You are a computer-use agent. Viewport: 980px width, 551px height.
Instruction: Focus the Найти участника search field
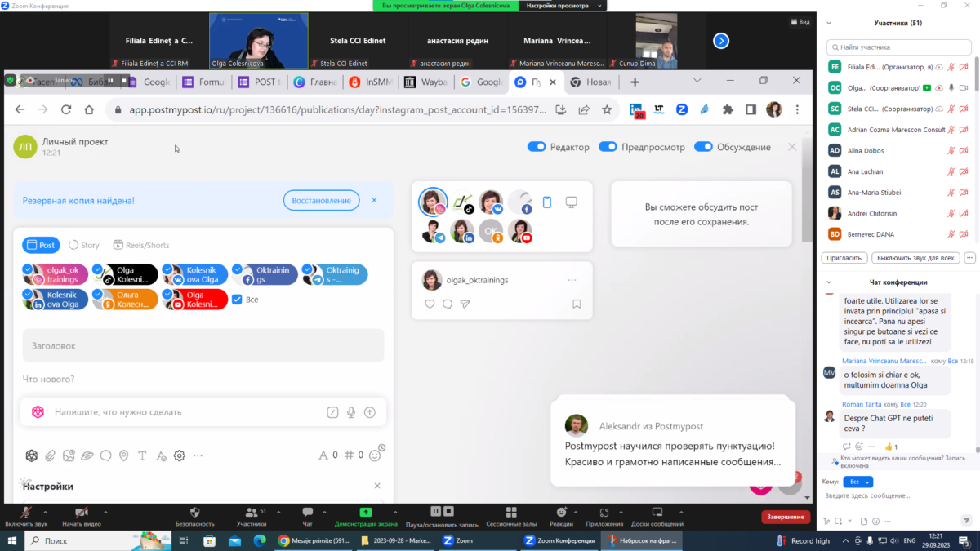(x=898, y=47)
